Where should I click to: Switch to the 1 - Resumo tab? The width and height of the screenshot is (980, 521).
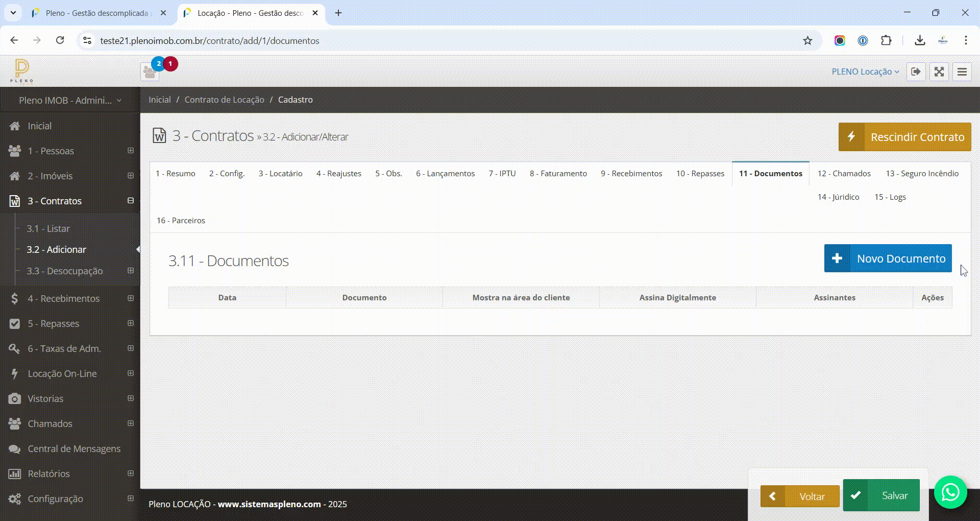pos(175,174)
